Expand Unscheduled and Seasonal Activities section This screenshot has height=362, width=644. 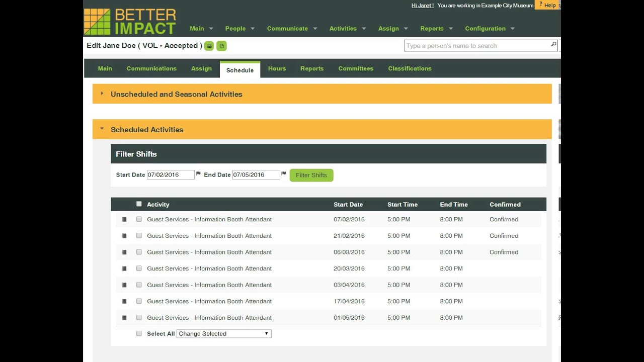(322, 94)
